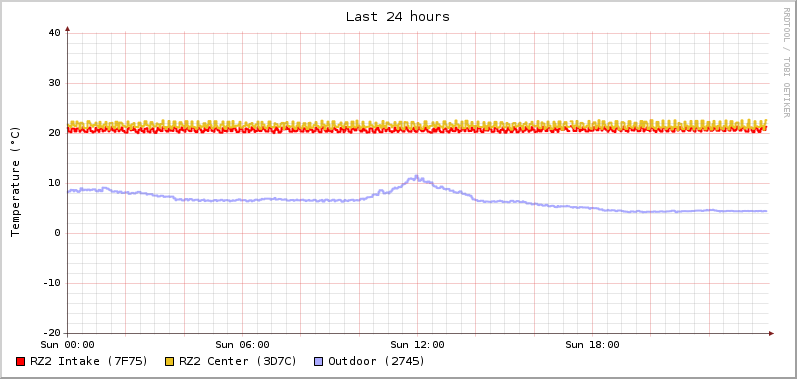This screenshot has height=379, width=797.
Task: Click the 'Last 24 hours' chart title
Action: pos(397,17)
